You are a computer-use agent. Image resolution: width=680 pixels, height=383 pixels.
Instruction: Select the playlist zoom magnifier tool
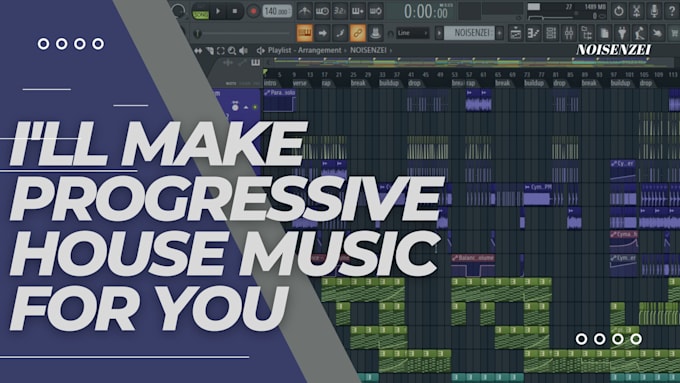[x=232, y=51]
